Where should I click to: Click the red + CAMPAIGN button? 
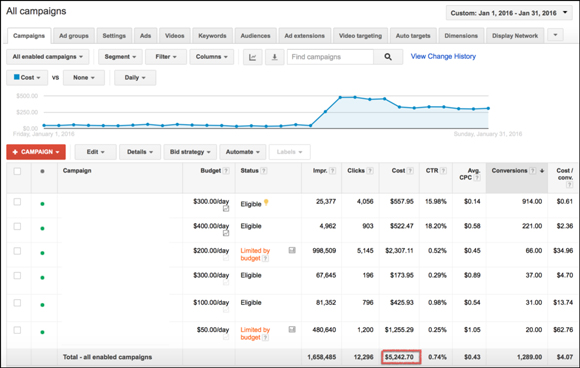[x=36, y=152]
